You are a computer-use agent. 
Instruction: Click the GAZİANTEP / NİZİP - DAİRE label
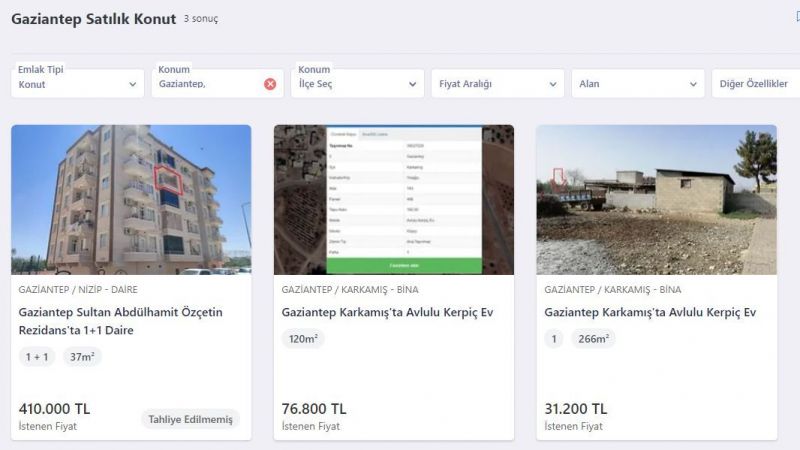click(78, 289)
